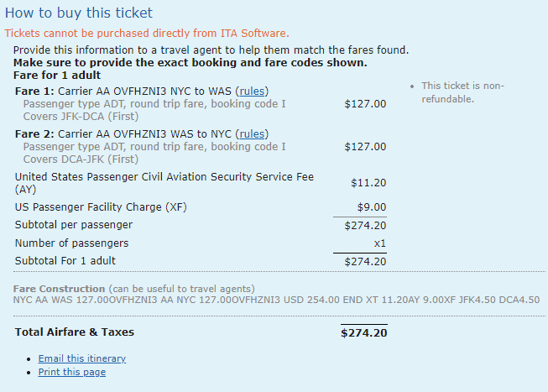
Task: Click the Fare 1 price of $127.00
Action: 365,104
